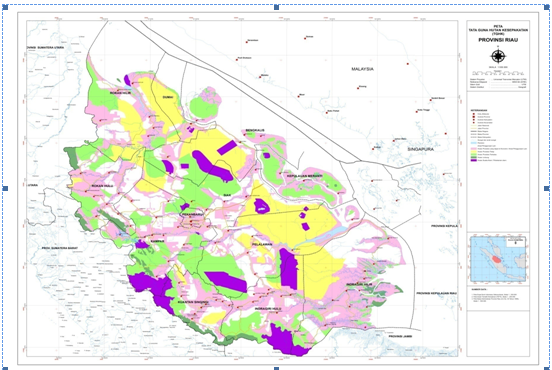
Task: Click the map scale bar
Action: tap(498, 73)
